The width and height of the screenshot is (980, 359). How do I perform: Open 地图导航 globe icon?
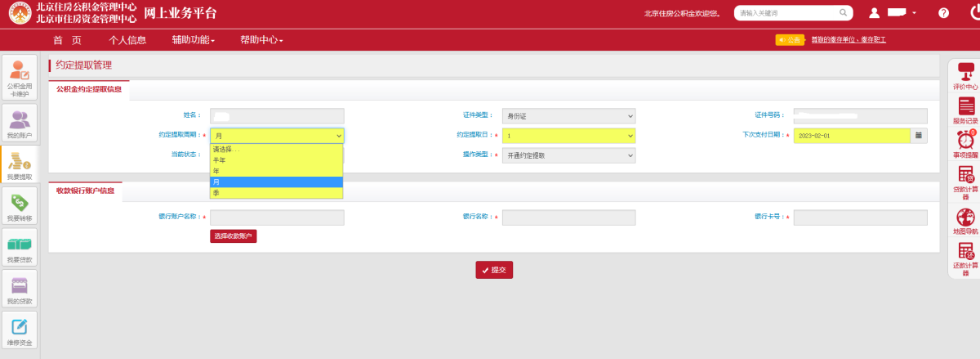[x=965, y=220]
